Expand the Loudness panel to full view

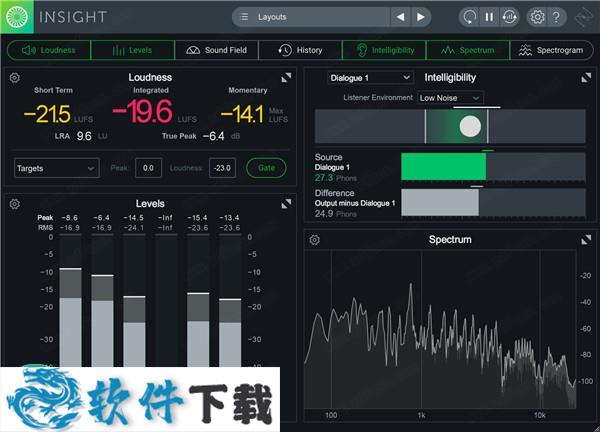point(286,78)
